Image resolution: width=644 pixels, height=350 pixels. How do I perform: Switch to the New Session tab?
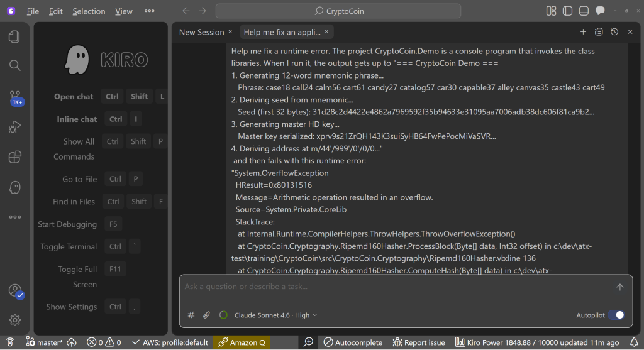pyautogui.click(x=201, y=32)
